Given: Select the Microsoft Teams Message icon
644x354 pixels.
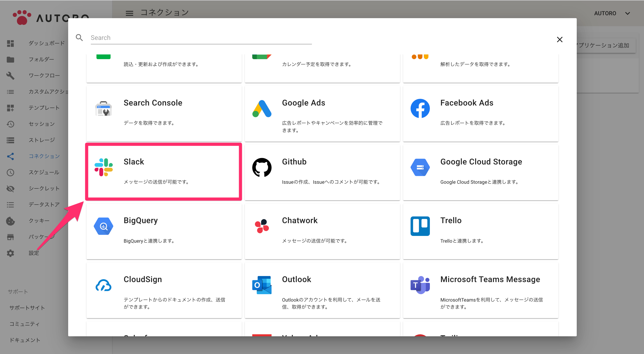Looking at the screenshot, I should tap(420, 285).
